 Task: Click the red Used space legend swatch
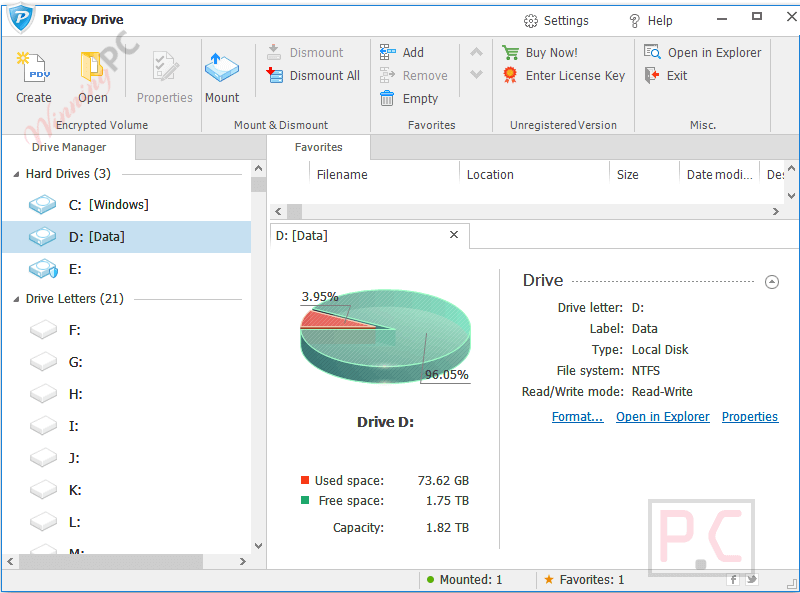[x=305, y=480]
